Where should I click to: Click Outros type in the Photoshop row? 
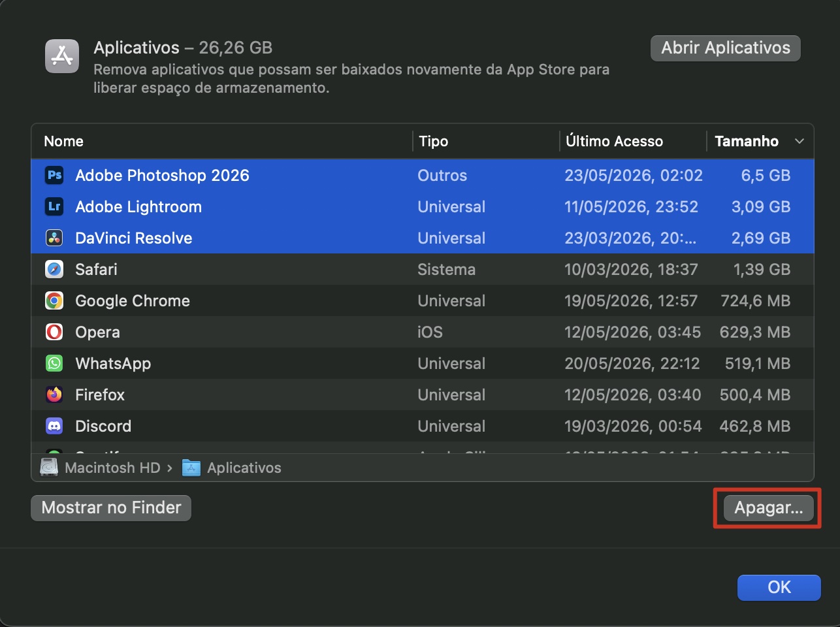[x=442, y=175]
